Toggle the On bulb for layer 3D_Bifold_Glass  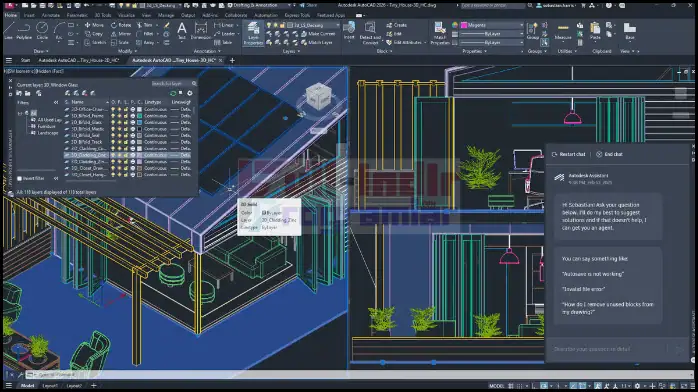113,122
